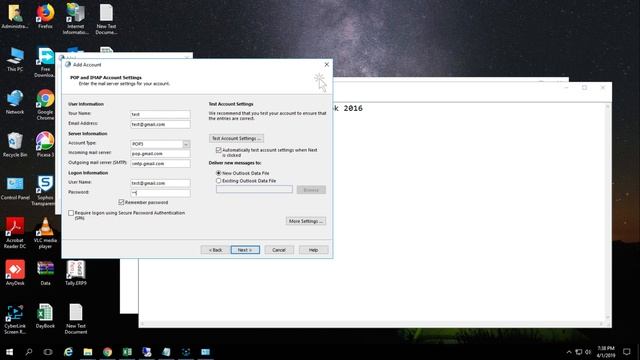Screen dimensions: 640x360
Task: Open More Settings in Add Account dialog
Action: point(306,221)
